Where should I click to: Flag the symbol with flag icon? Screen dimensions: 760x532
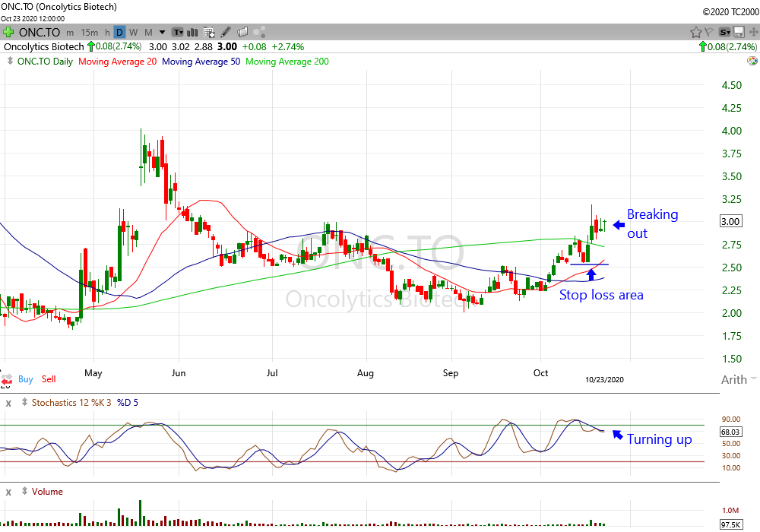click(709, 33)
